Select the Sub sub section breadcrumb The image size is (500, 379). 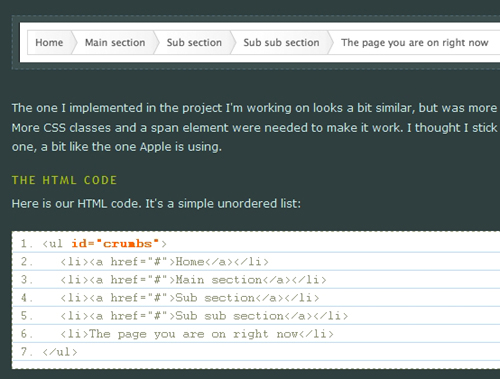coord(281,43)
